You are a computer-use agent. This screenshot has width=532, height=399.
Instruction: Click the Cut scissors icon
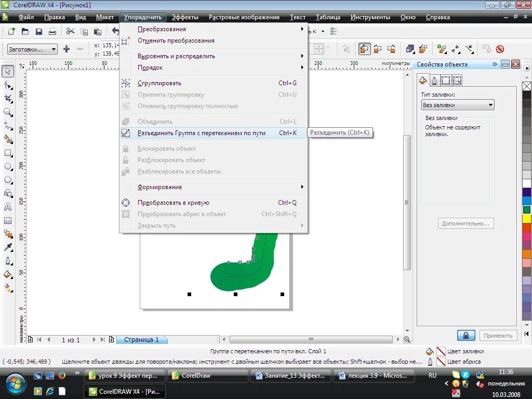click(x=70, y=32)
